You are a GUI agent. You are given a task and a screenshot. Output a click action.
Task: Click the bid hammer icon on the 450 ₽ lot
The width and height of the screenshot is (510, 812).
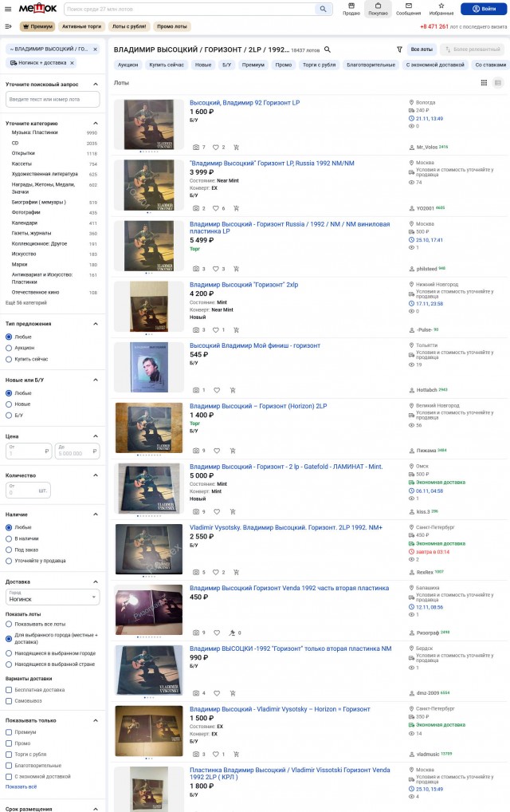(232, 633)
